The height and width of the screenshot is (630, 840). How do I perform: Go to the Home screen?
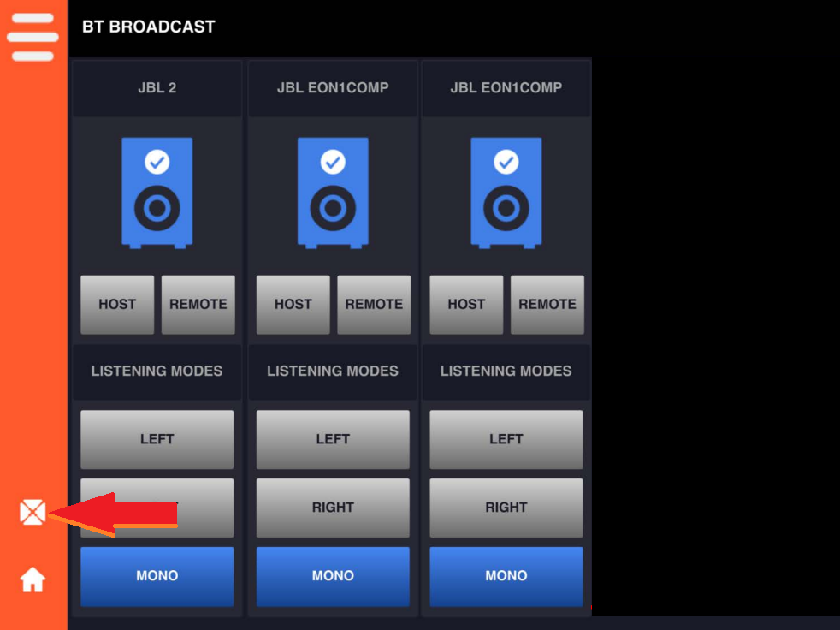(x=33, y=579)
